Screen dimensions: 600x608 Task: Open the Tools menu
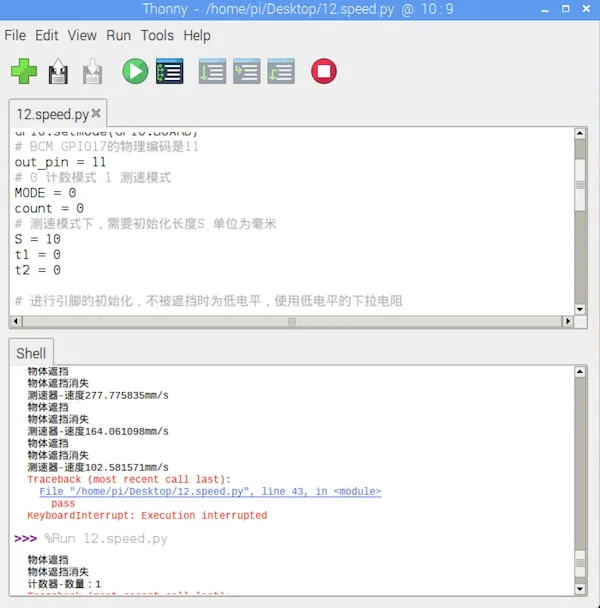coord(157,36)
